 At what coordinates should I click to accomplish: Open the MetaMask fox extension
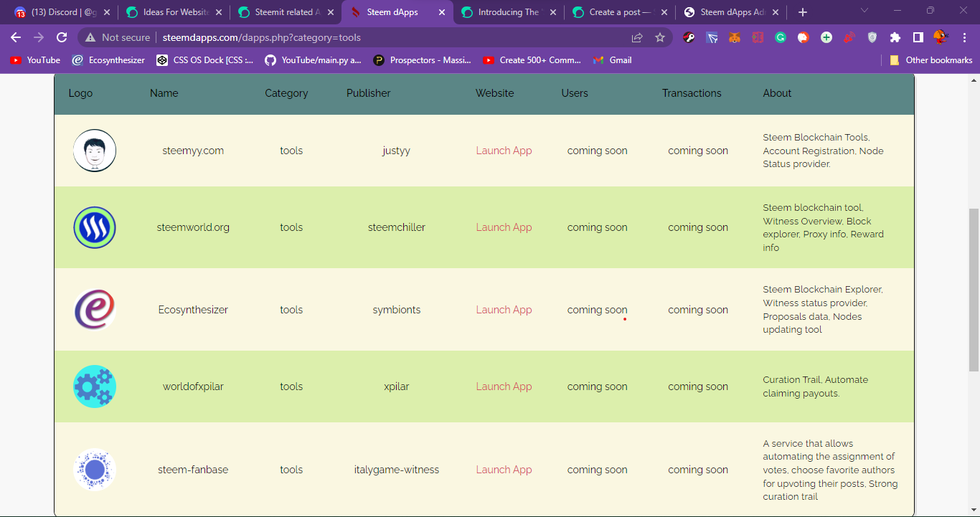(x=735, y=37)
